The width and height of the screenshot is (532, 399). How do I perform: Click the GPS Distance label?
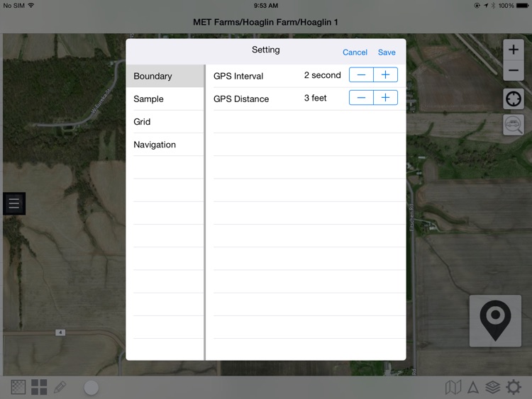[x=241, y=99]
